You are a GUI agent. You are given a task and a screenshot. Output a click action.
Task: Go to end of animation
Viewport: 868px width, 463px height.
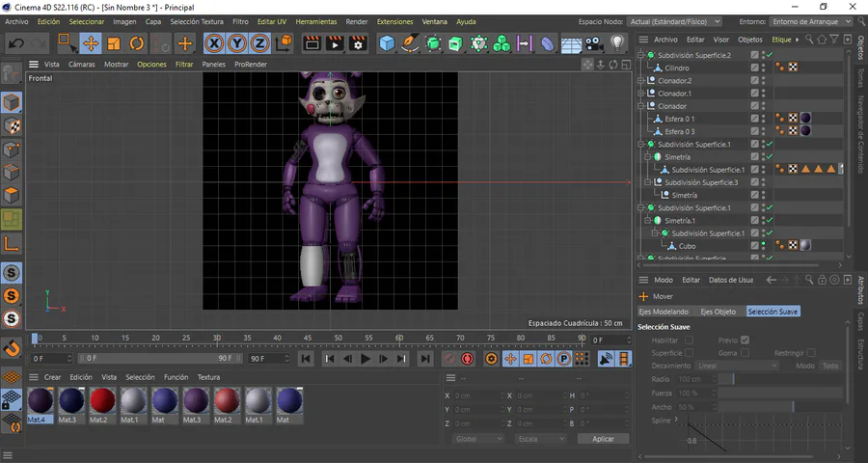click(x=424, y=359)
